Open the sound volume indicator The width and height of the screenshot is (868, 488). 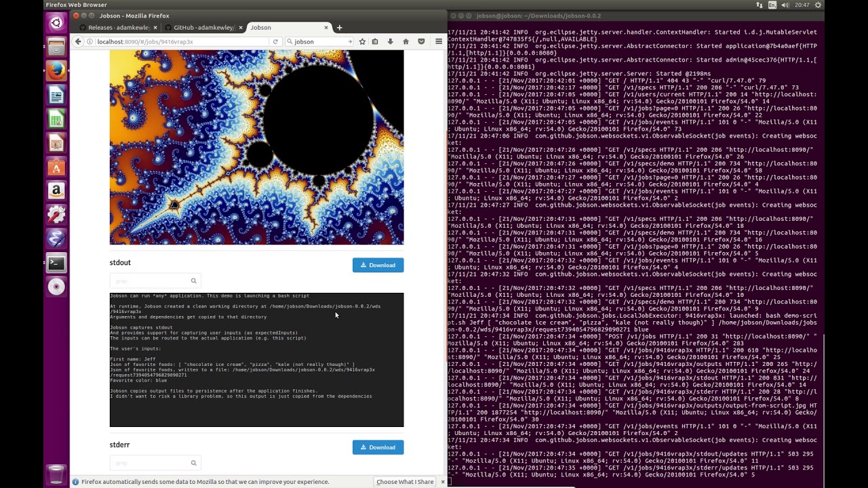coord(785,5)
